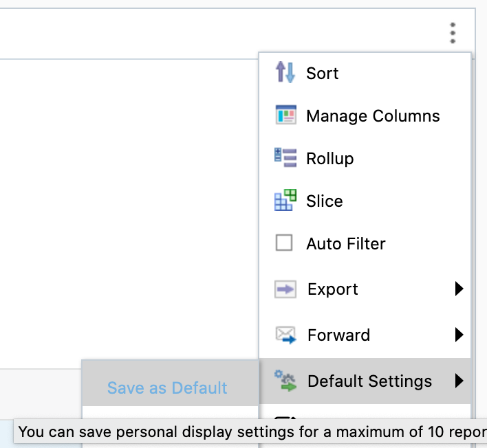The height and width of the screenshot is (448, 487).
Task: Expand the Export submenu arrow
Action: (x=459, y=289)
